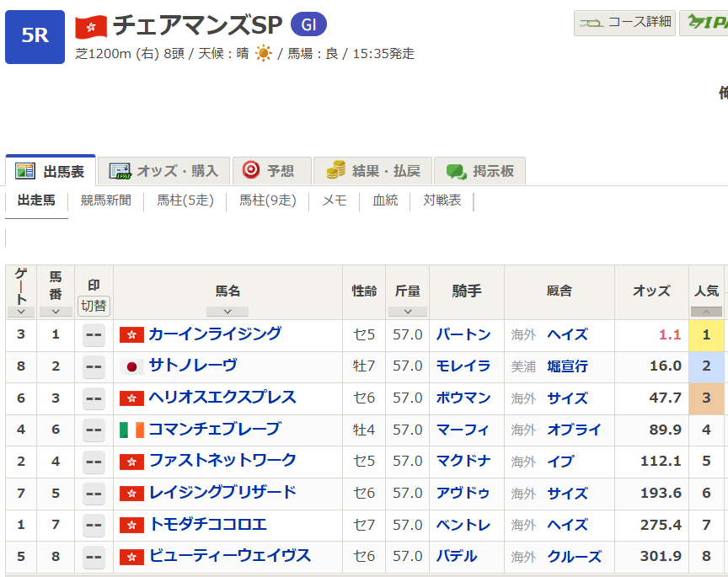This screenshot has height=577, width=728.
Task: Click the sunny weather icon
Action: tap(263, 53)
